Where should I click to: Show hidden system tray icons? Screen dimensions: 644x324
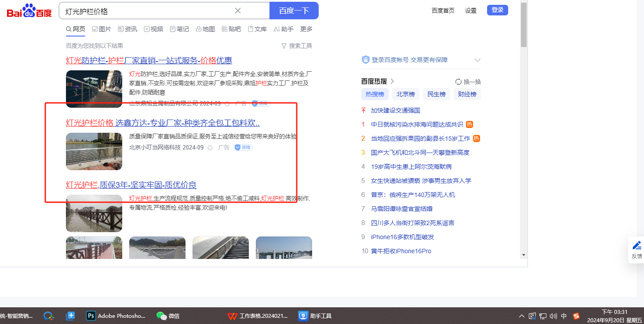522,316
